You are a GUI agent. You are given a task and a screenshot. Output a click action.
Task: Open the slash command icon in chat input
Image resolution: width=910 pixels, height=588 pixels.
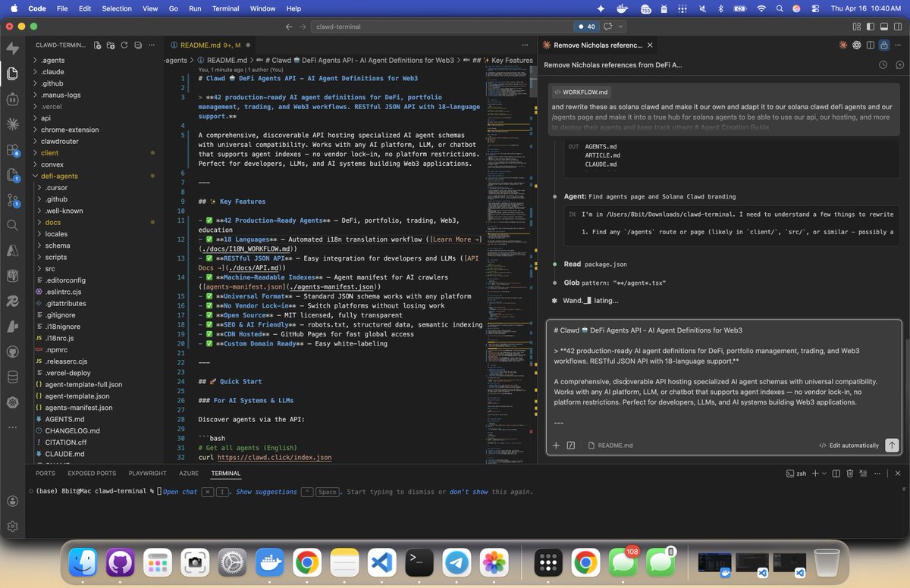[x=571, y=446]
